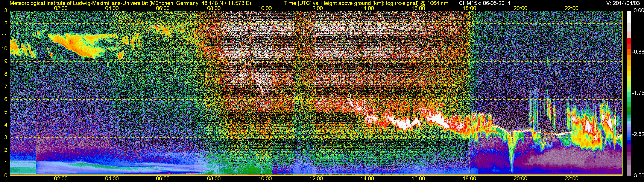Click the "6." height axis label
This screenshot has height=182, width=644.
coord(6,99)
